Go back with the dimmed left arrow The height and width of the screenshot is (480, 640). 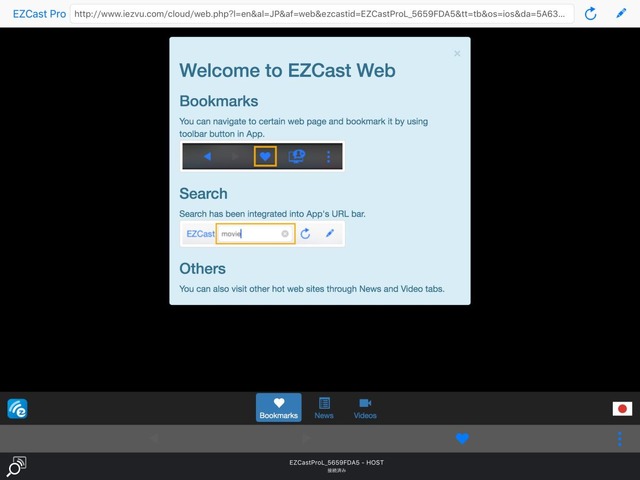click(x=153, y=438)
